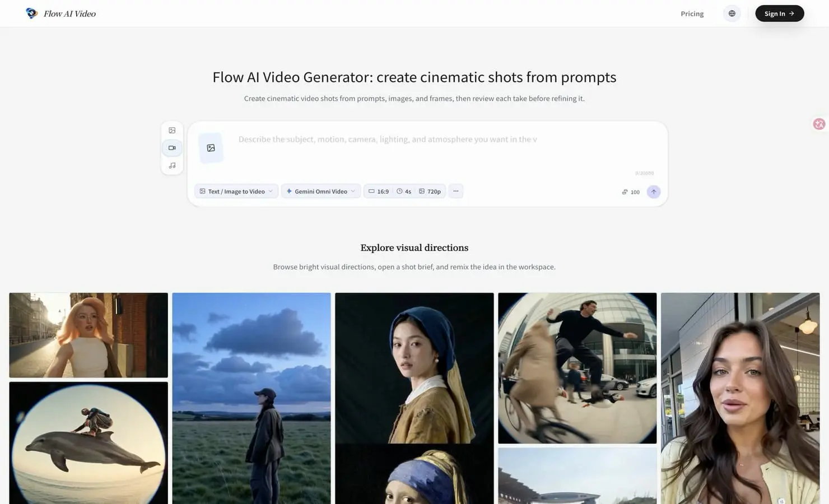
Task: Click the Flow AI Video logo icon
Action: (x=31, y=13)
